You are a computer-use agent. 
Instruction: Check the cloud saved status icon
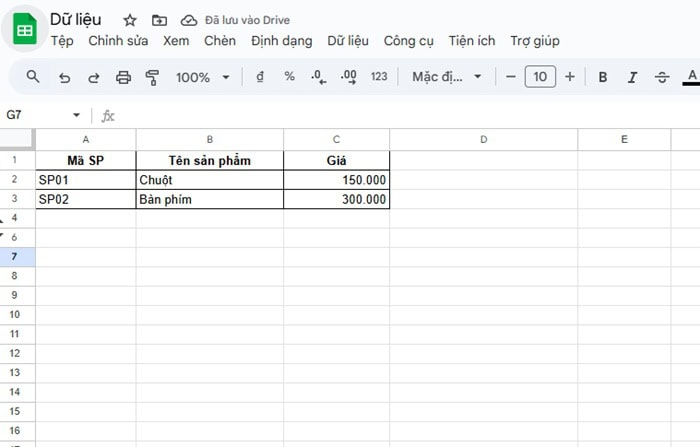pos(189,20)
